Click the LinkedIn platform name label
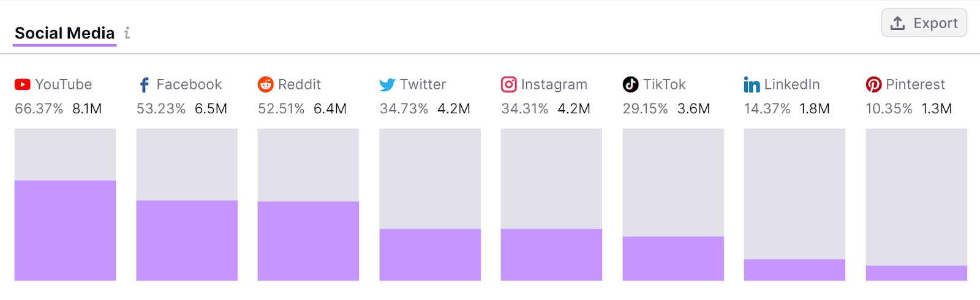Image resolution: width=980 pixels, height=300 pixels. [x=792, y=84]
